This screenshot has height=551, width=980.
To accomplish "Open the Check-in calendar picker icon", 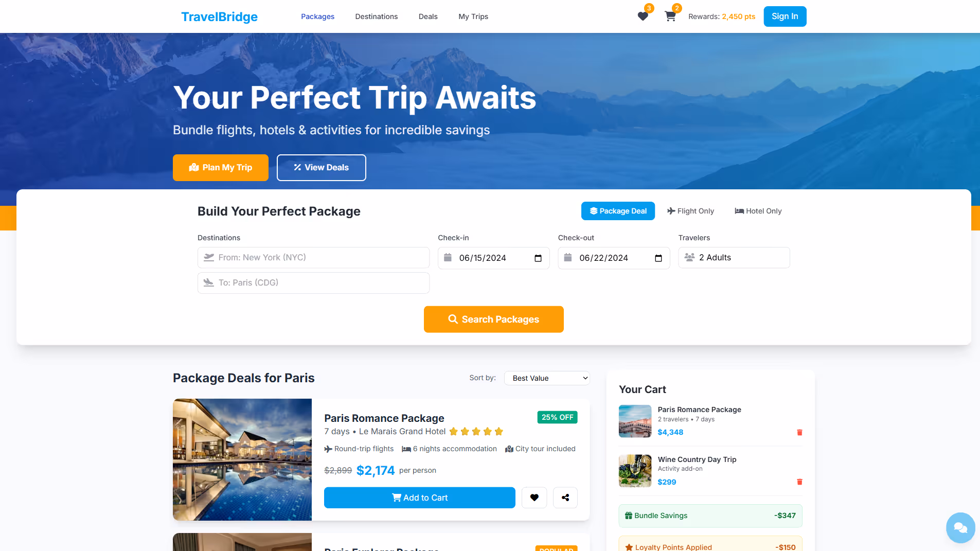I will (x=538, y=258).
